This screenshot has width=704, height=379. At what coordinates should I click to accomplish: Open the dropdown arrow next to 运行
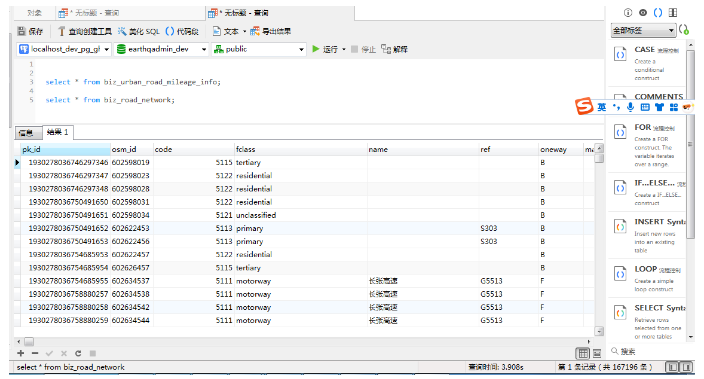(344, 49)
